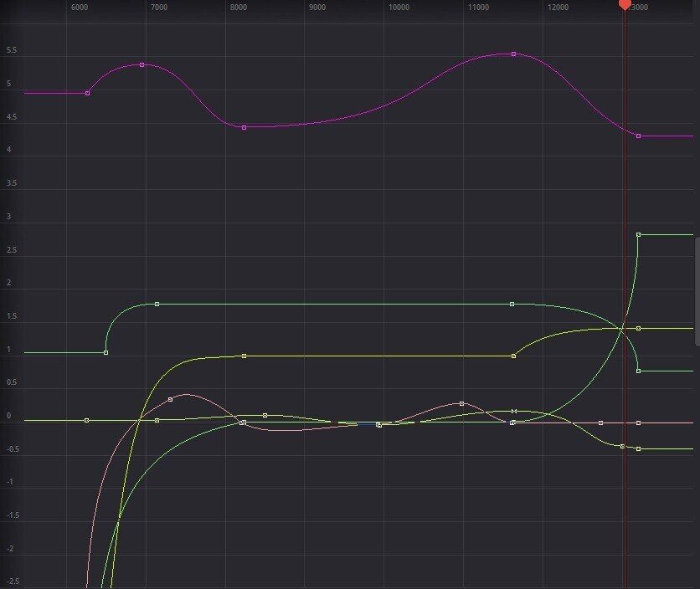700x589 pixels.
Task: Select pink keyframe at zero near frame 12700
Action: click(x=601, y=423)
